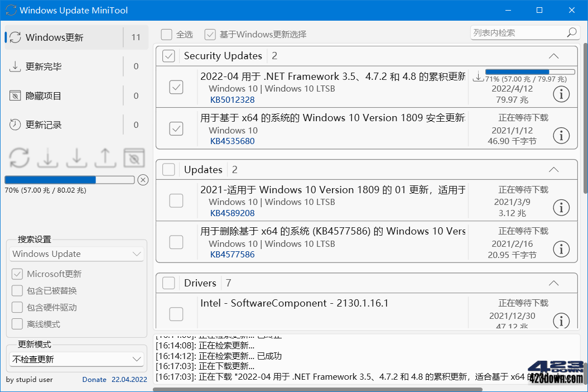Open info for the KB5012328 update
This screenshot has height=392, width=588.
561,94
